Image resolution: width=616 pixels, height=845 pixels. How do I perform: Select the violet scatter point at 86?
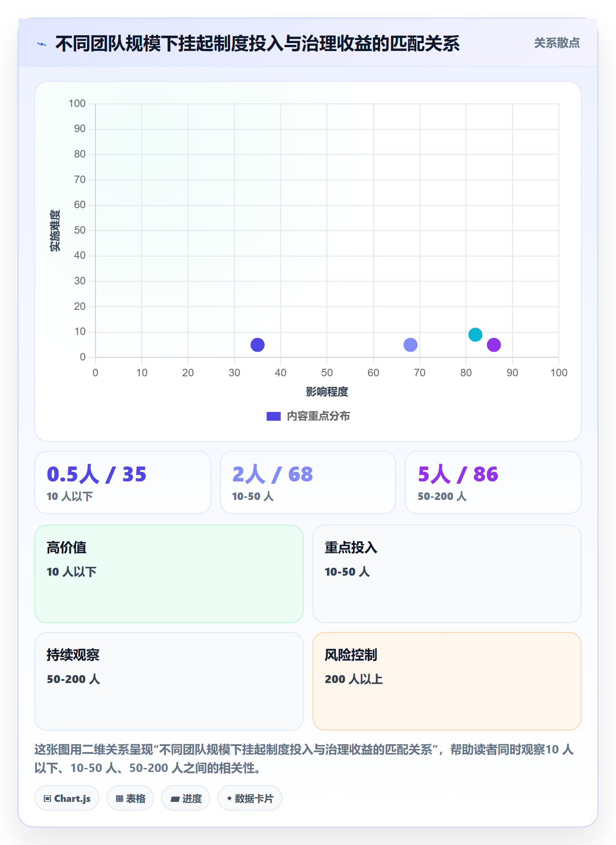[494, 345]
